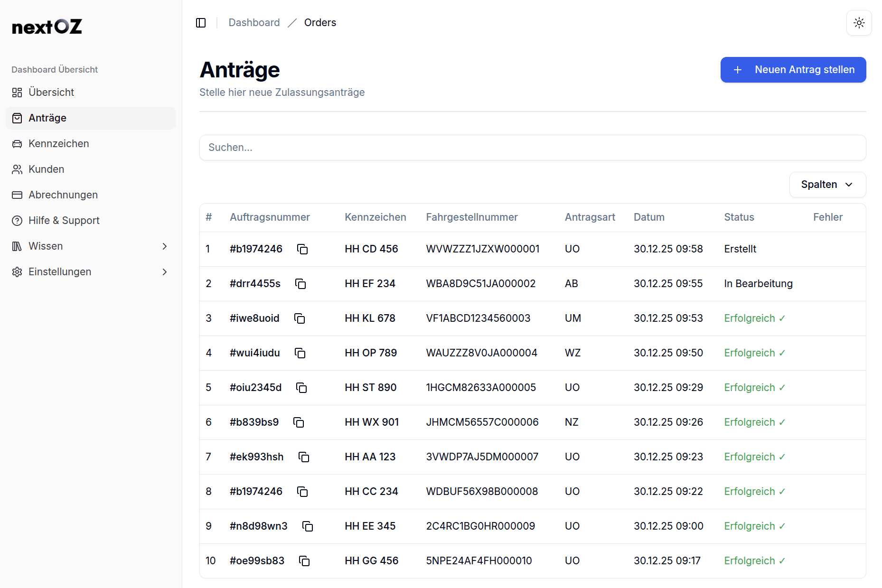Go to Abrechnungen in the sidebar
The width and height of the screenshot is (882, 588).
point(63,195)
